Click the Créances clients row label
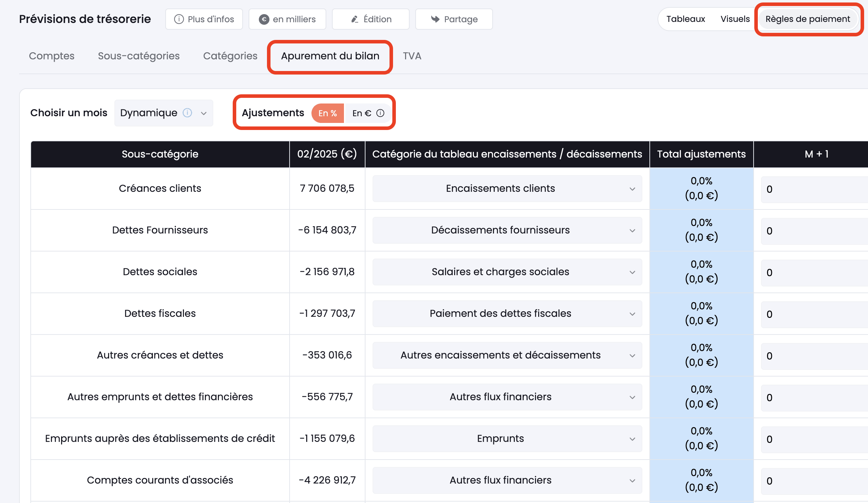This screenshot has height=503, width=868. pos(160,188)
